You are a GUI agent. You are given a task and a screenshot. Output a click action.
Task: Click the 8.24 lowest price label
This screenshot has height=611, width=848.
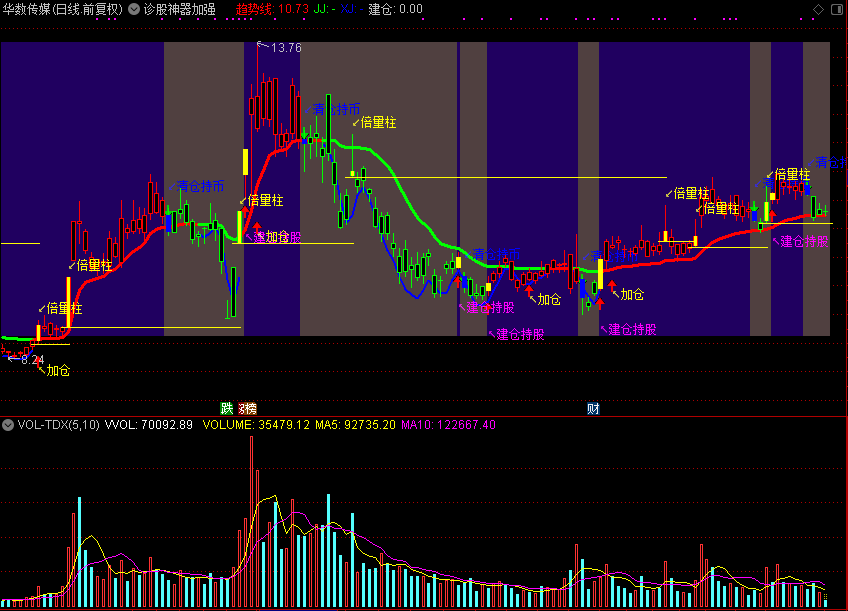pos(32,360)
